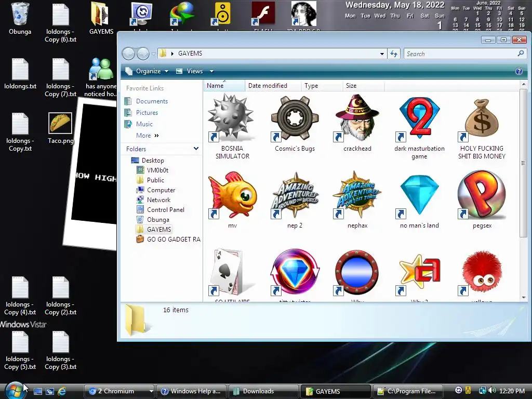The image size is (532, 399).
Task: Open Pictures favorite link
Action: (147, 113)
